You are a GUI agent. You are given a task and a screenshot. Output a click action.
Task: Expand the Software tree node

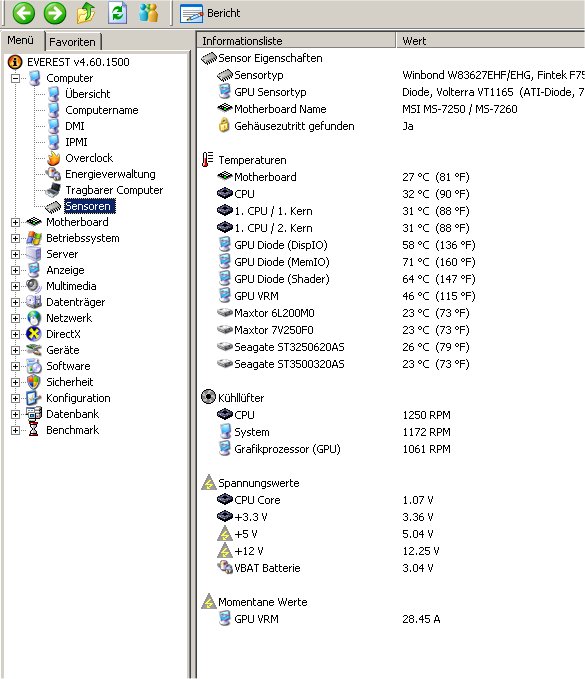(16, 366)
